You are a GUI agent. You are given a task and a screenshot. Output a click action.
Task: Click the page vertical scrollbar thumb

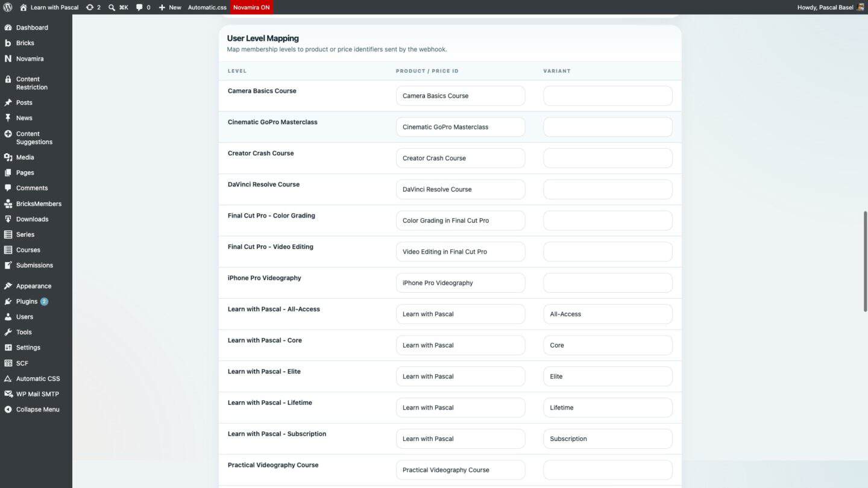click(x=866, y=261)
